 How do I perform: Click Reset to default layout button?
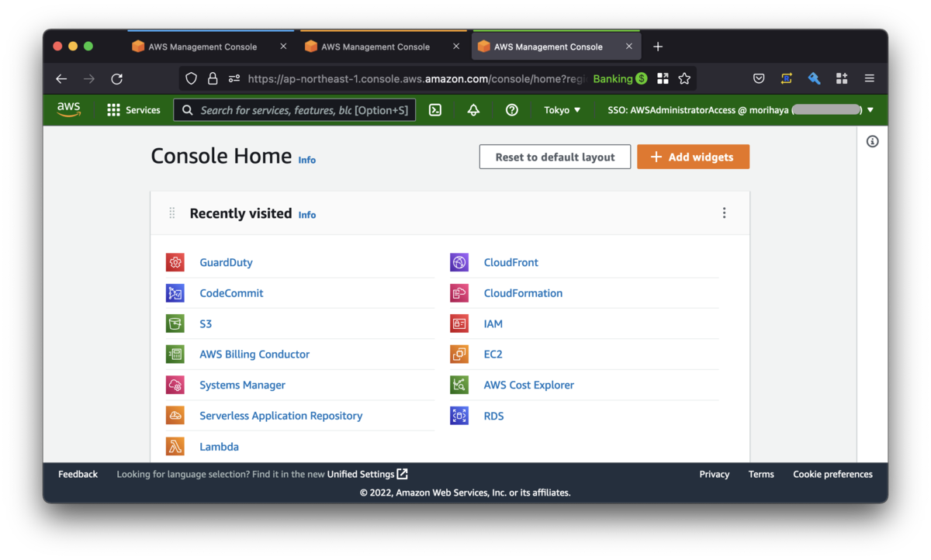[555, 157]
